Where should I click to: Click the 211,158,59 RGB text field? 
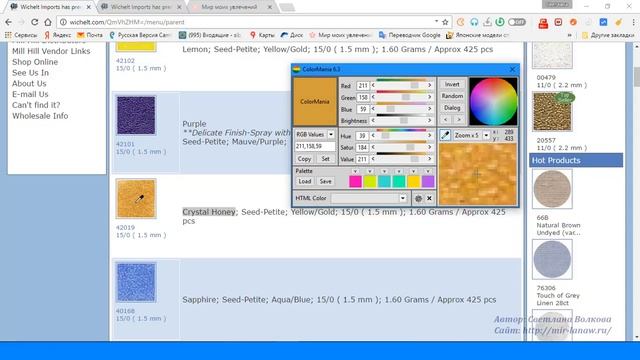pos(315,146)
